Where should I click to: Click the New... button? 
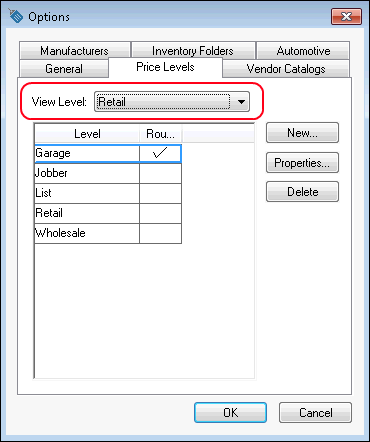click(x=302, y=133)
